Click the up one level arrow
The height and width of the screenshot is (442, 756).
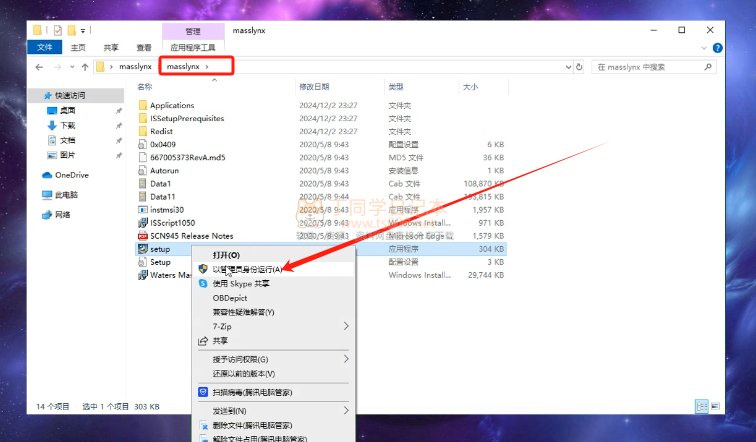pos(85,67)
